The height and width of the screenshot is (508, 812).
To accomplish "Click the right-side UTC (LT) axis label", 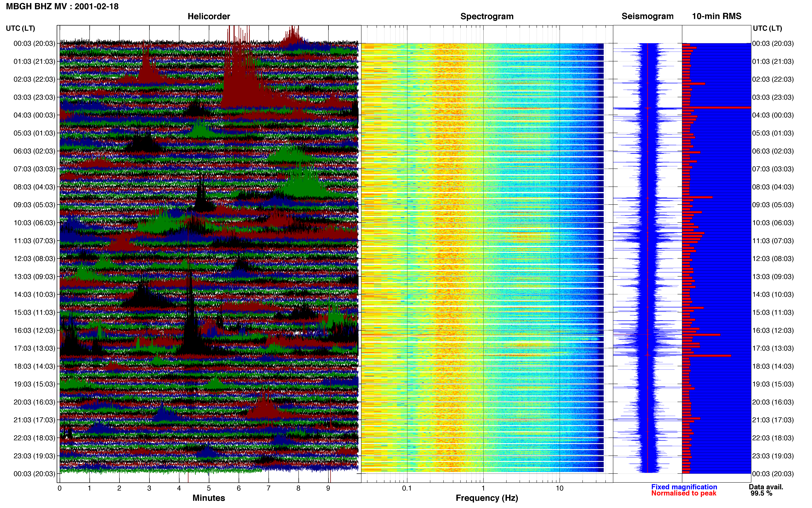I will [767, 28].
